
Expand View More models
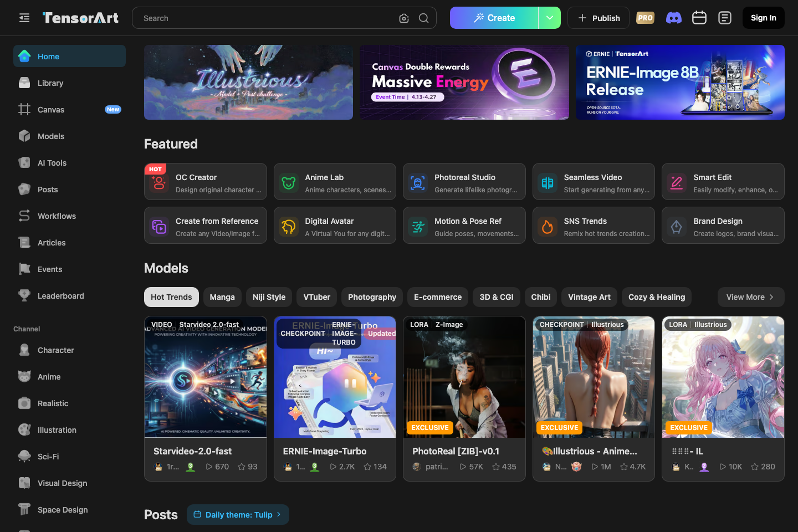tap(751, 297)
